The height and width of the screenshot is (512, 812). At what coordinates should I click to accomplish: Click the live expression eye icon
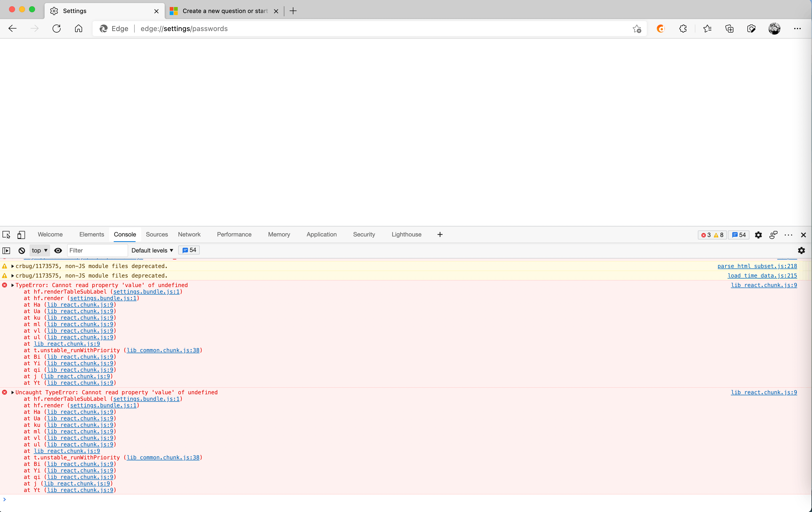(x=58, y=250)
